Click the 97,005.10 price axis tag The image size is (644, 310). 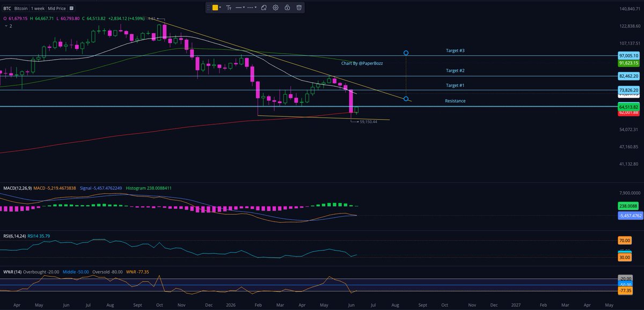[x=628, y=56]
